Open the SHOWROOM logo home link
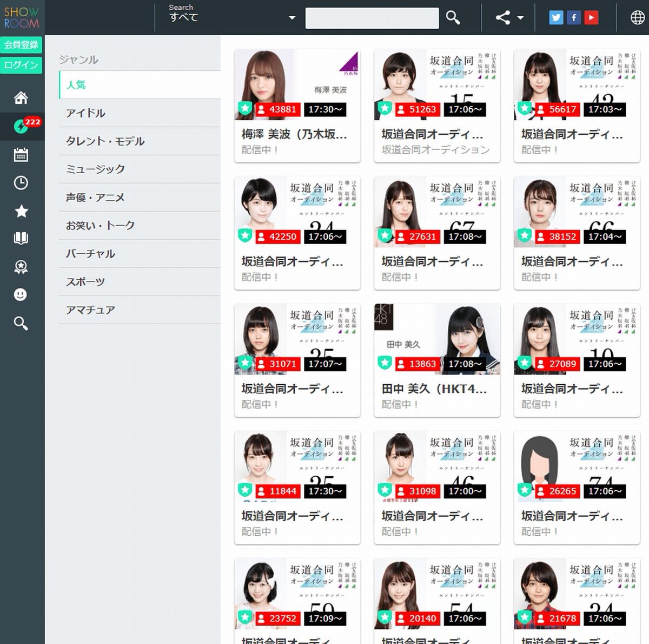 [x=22, y=17]
